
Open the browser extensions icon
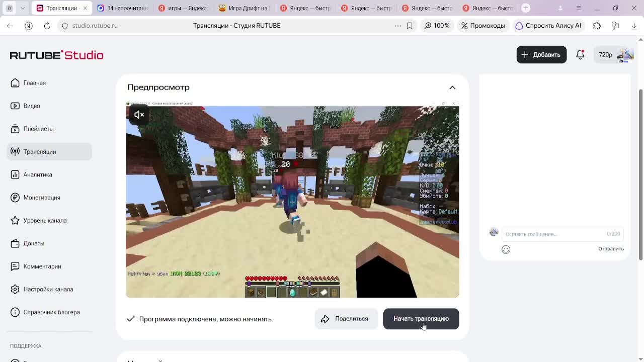(x=597, y=26)
